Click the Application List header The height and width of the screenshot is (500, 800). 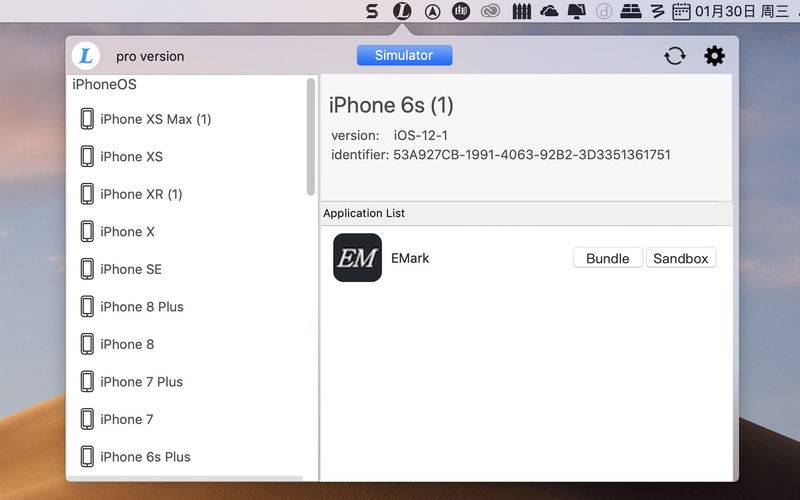point(364,213)
